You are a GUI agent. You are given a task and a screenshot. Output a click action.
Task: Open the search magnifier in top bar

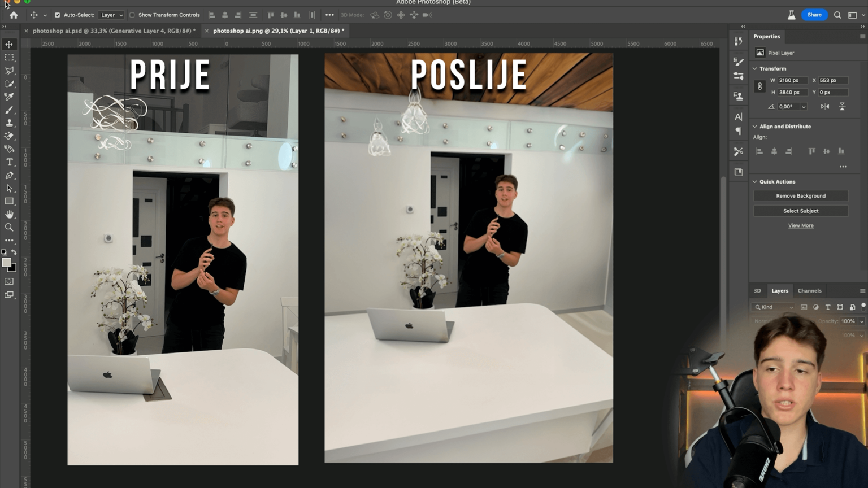(837, 15)
